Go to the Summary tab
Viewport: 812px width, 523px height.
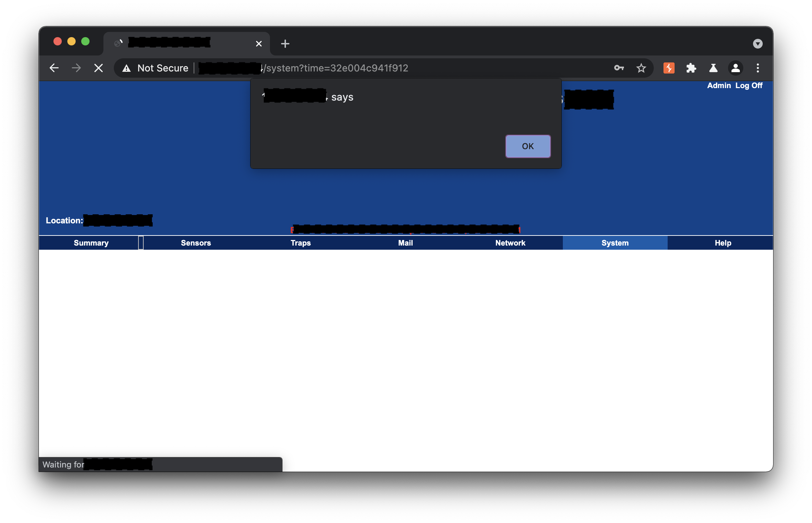91,243
